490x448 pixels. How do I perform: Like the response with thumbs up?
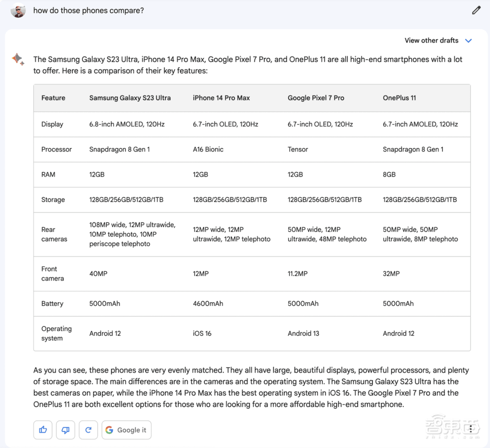tap(43, 430)
